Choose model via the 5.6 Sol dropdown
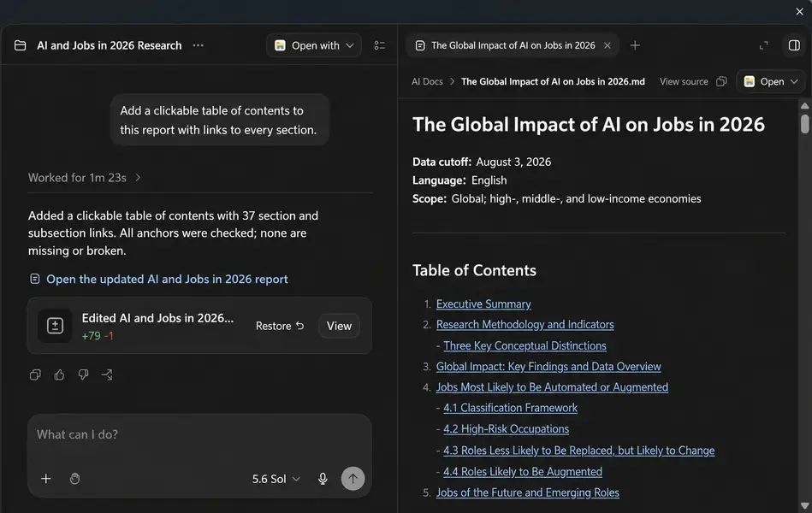This screenshot has height=513, width=812. click(x=276, y=479)
